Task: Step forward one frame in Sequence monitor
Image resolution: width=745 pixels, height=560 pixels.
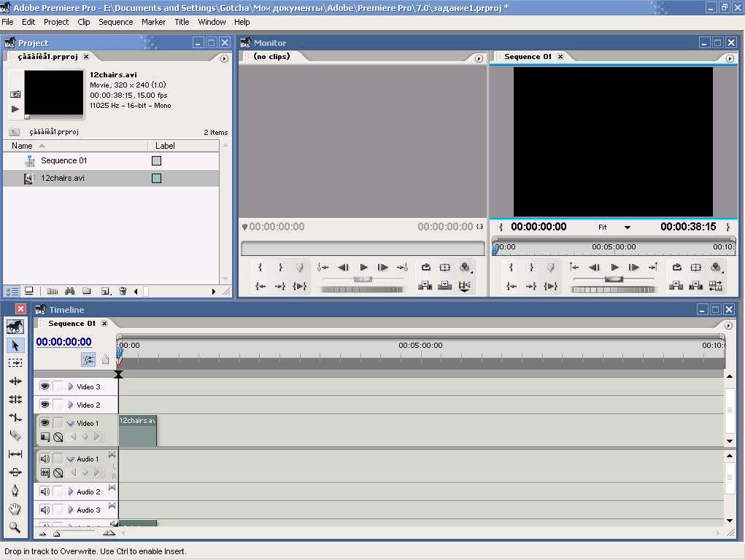Action: pyautogui.click(x=634, y=268)
